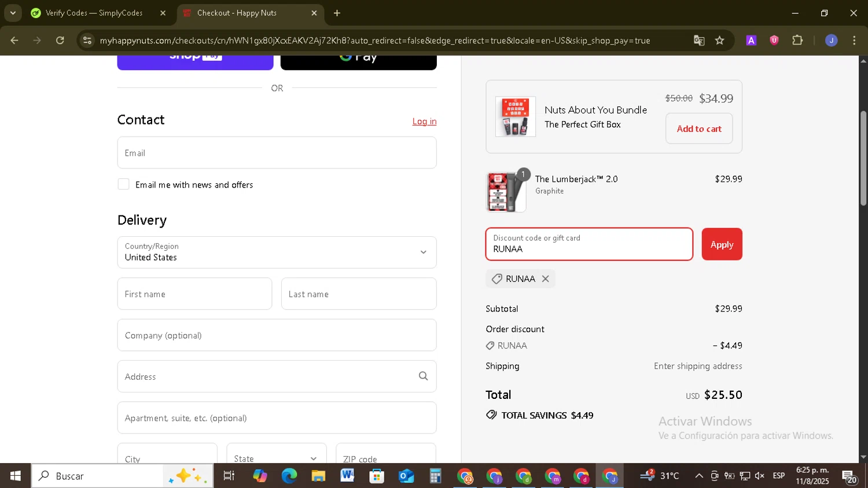Click 'Enter shipping address' text
This screenshot has width=868, height=488.
pos(698,366)
